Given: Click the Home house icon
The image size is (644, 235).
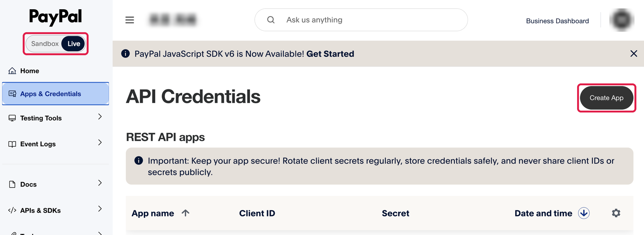Looking at the screenshot, I should pos(12,71).
